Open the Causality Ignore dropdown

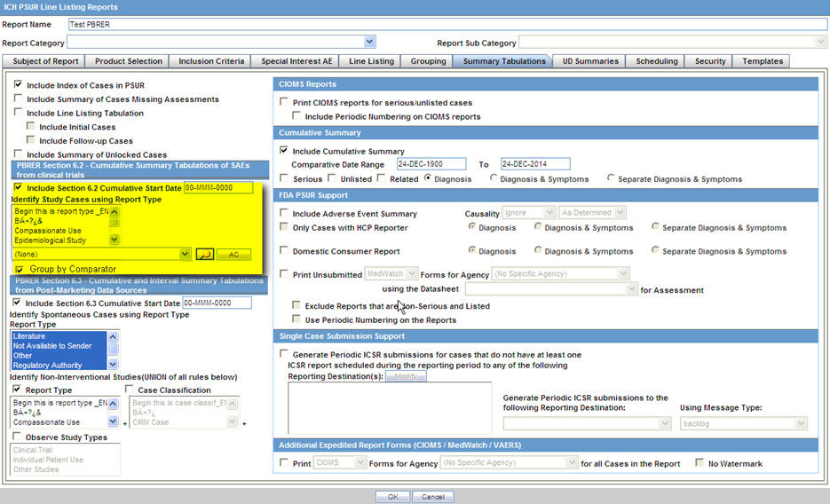(549, 213)
